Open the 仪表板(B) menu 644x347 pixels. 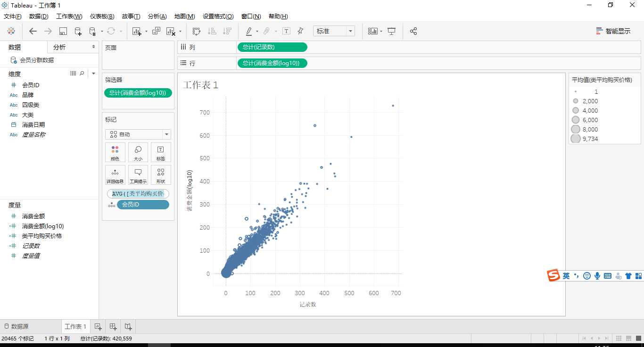point(102,16)
